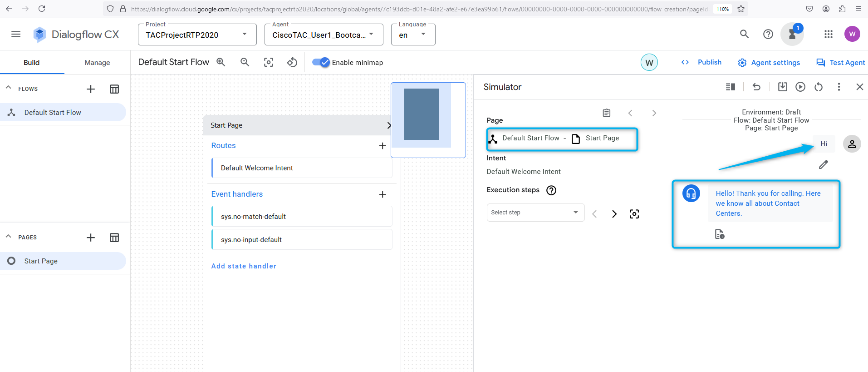Add a new page with plus
This screenshot has height=372, width=868.
coord(91,238)
